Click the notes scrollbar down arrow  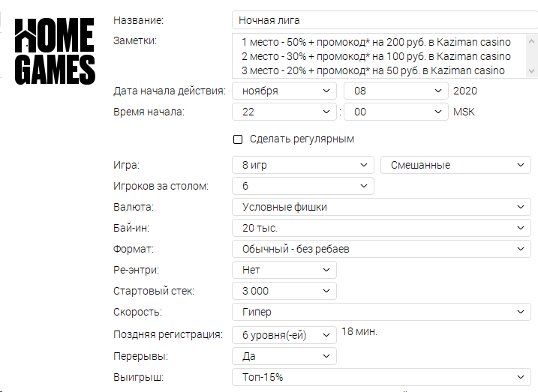[x=531, y=71]
